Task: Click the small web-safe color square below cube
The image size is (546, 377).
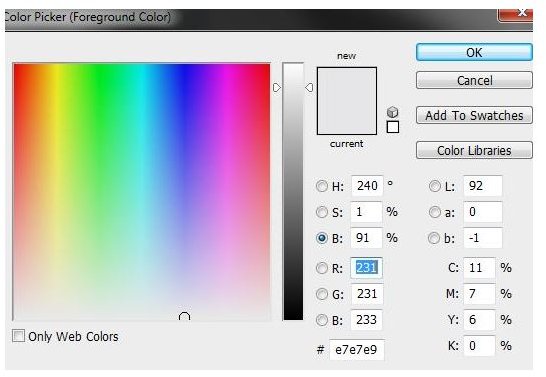Action: click(x=393, y=127)
